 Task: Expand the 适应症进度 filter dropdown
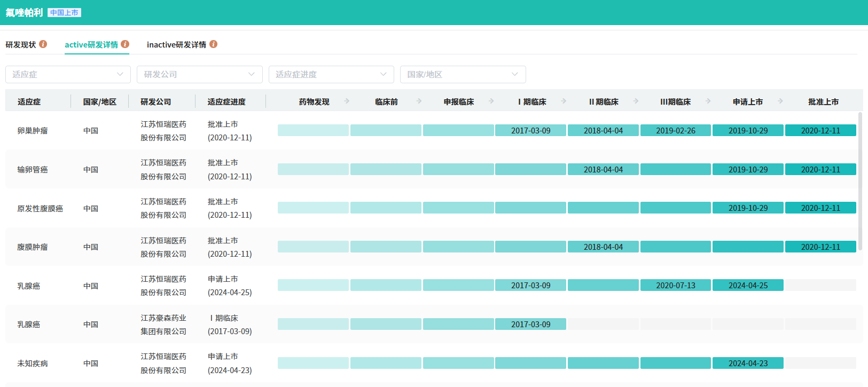click(331, 74)
